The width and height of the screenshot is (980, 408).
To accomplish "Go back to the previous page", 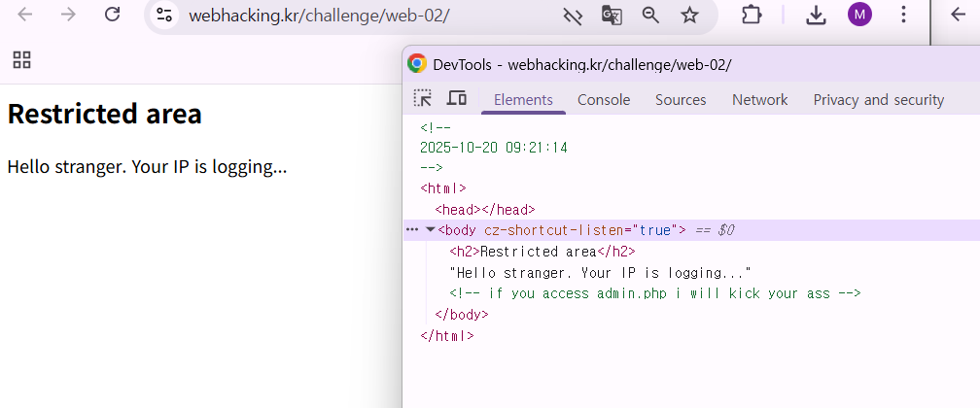I will click(25, 15).
